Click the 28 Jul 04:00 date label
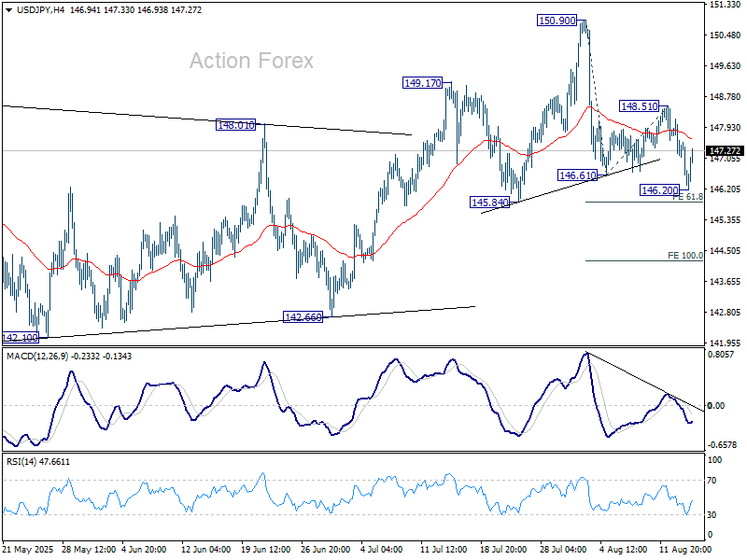The image size is (747, 560). 563,550
